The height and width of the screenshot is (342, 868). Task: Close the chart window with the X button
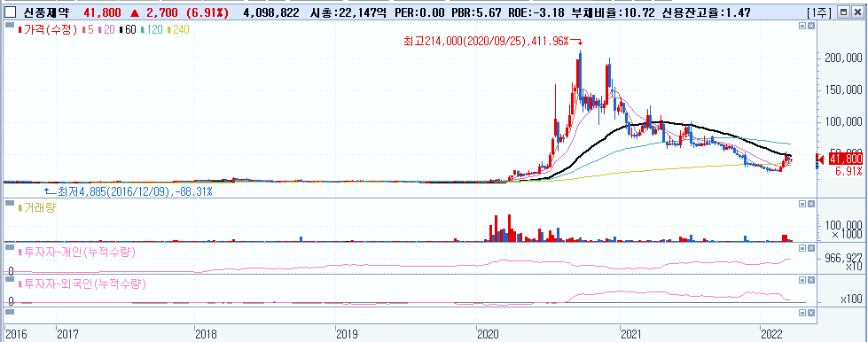[857, 12]
